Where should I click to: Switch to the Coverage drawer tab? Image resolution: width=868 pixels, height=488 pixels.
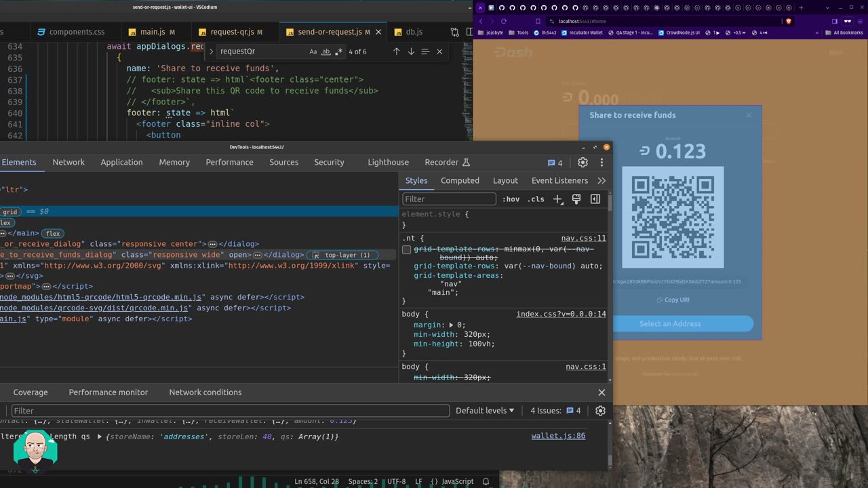click(31, 392)
